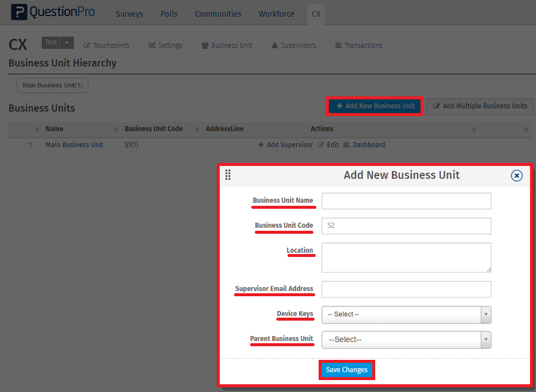Open the Transactions section
The width and height of the screenshot is (536, 392).
[359, 45]
